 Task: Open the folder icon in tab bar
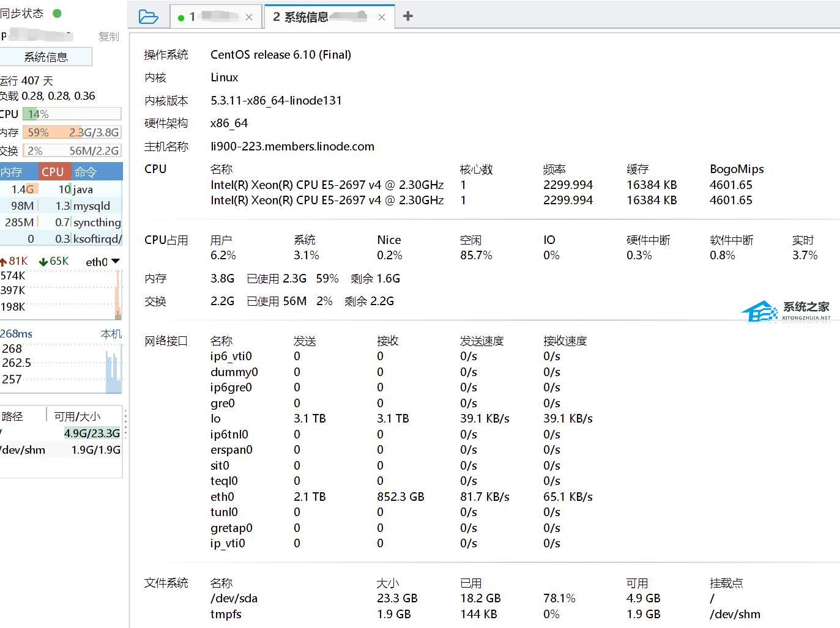[148, 17]
